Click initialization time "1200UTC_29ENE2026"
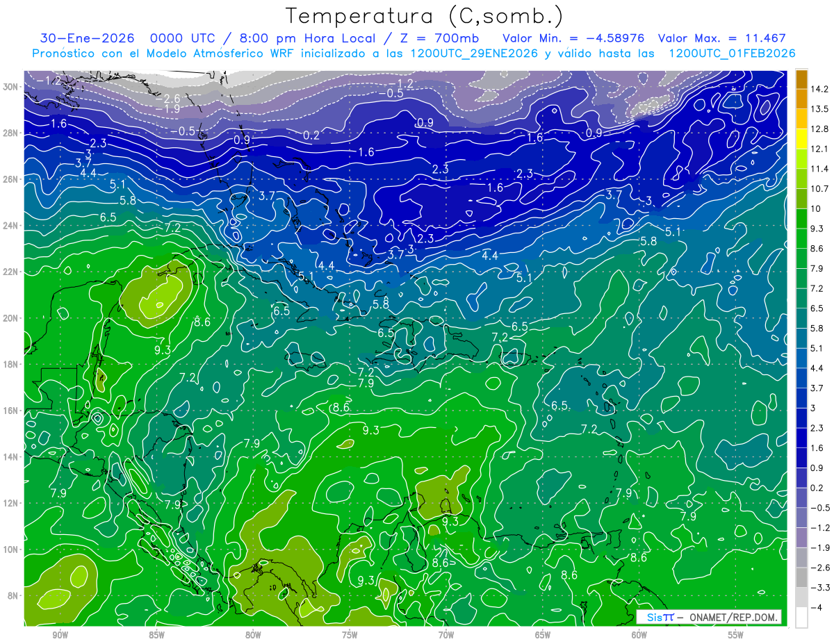This screenshot has width=834, height=644. [x=474, y=53]
